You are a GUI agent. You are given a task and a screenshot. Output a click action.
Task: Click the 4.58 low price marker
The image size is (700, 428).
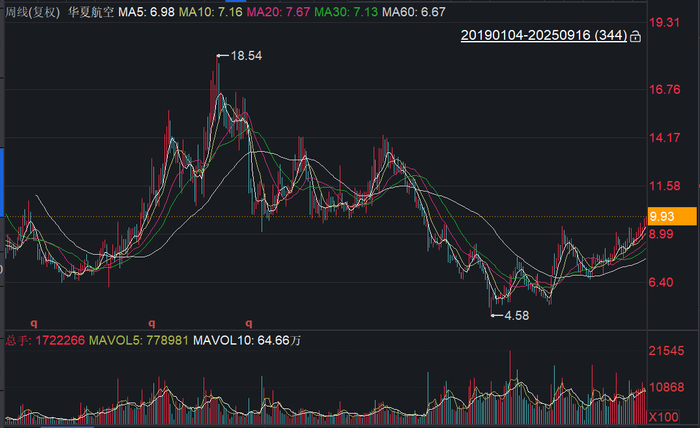517,316
